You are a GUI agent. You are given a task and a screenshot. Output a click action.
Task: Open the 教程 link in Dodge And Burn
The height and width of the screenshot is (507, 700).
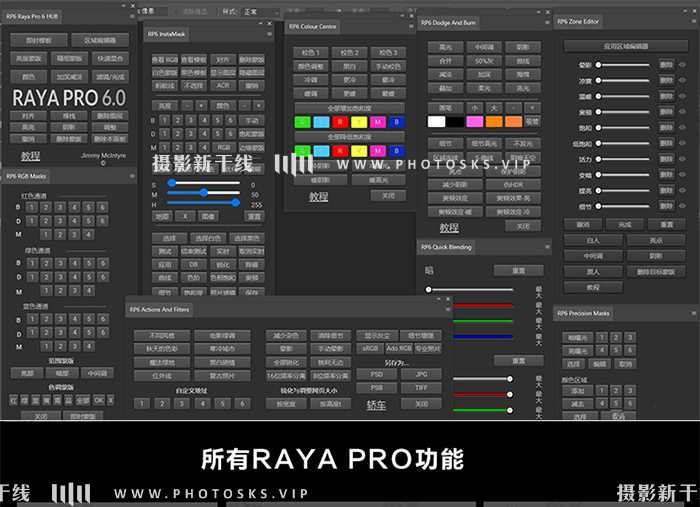click(x=449, y=228)
